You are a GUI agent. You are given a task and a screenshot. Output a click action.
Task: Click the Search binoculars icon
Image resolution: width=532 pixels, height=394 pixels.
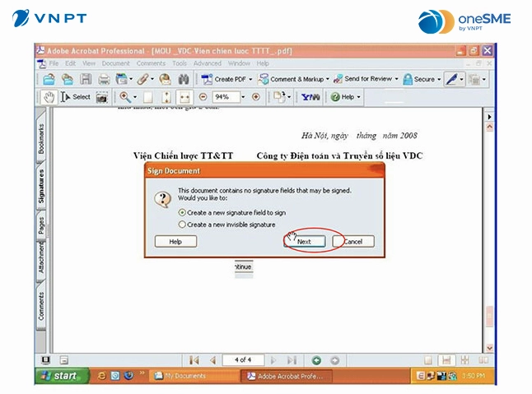coord(184,79)
